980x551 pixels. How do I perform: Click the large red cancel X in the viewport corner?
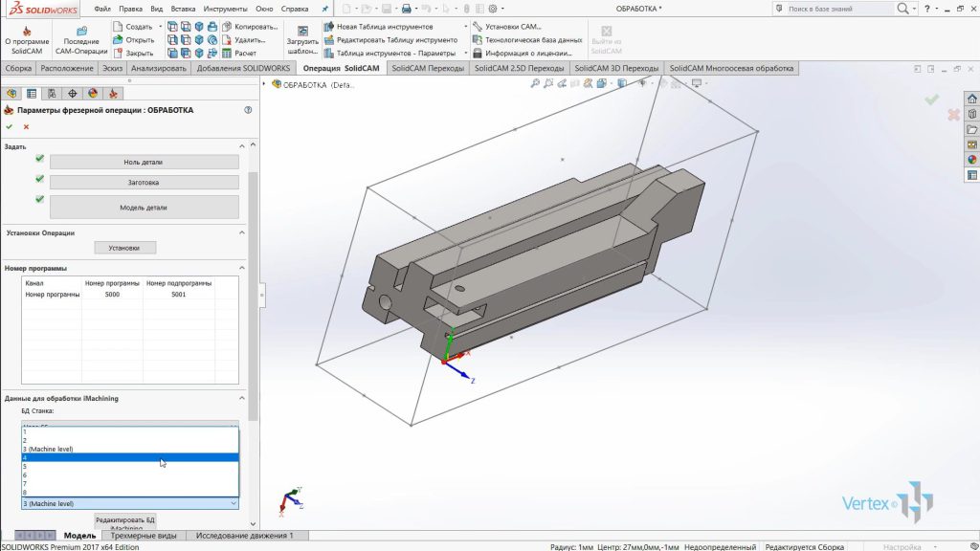tap(953, 115)
